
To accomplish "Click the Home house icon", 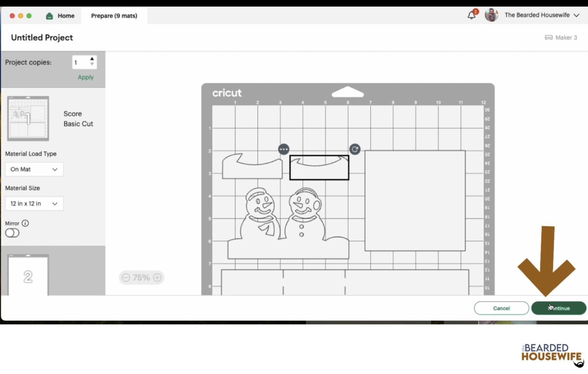I will tap(49, 16).
